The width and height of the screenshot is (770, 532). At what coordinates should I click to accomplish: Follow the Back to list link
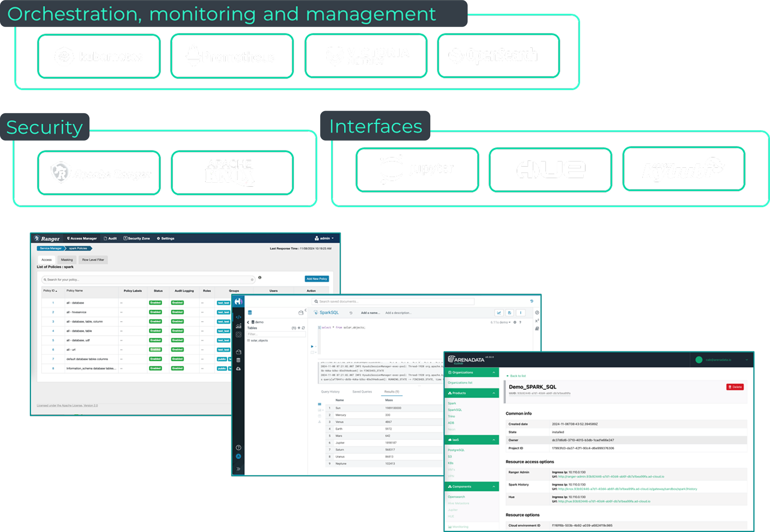tap(516, 376)
